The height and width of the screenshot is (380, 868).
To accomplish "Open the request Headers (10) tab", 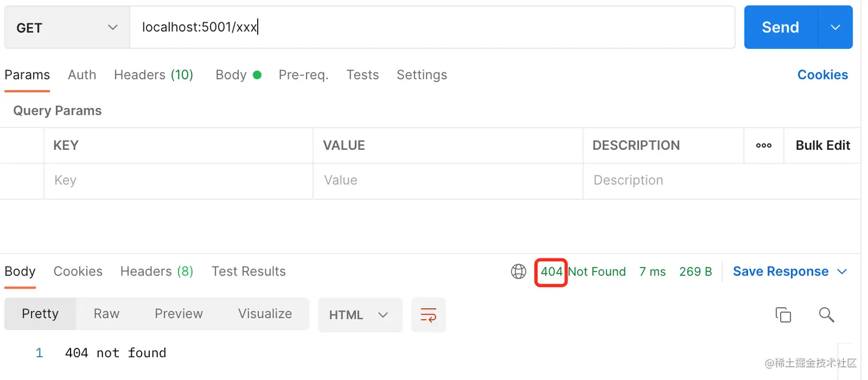I will tap(153, 75).
